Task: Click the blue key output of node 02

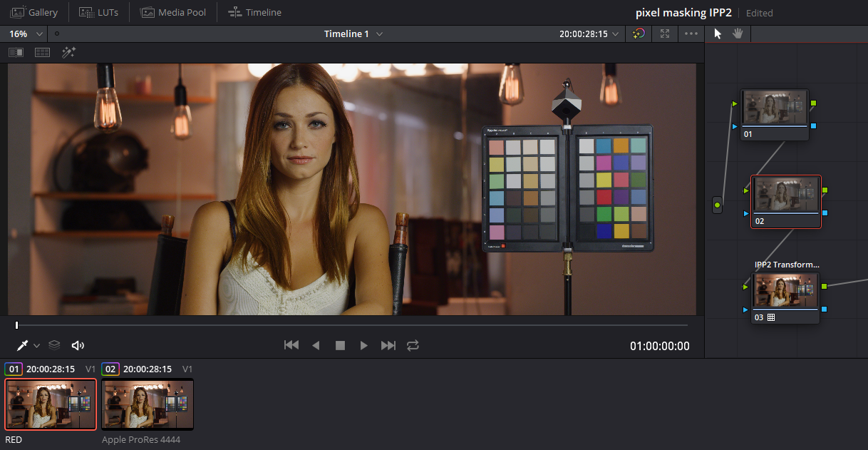Action: click(x=825, y=213)
